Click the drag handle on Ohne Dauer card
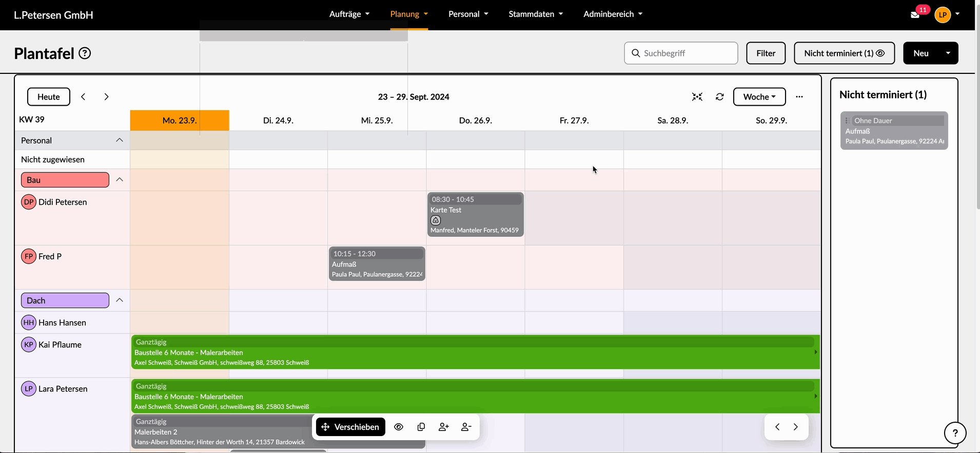Viewport: 980px width, 453px height. point(848,121)
